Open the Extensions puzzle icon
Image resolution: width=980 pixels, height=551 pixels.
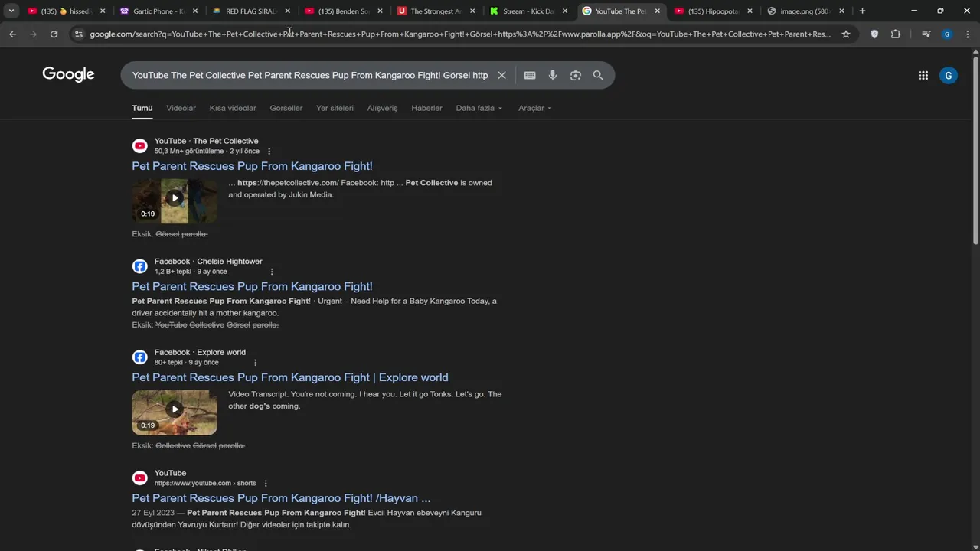tap(896, 34)
